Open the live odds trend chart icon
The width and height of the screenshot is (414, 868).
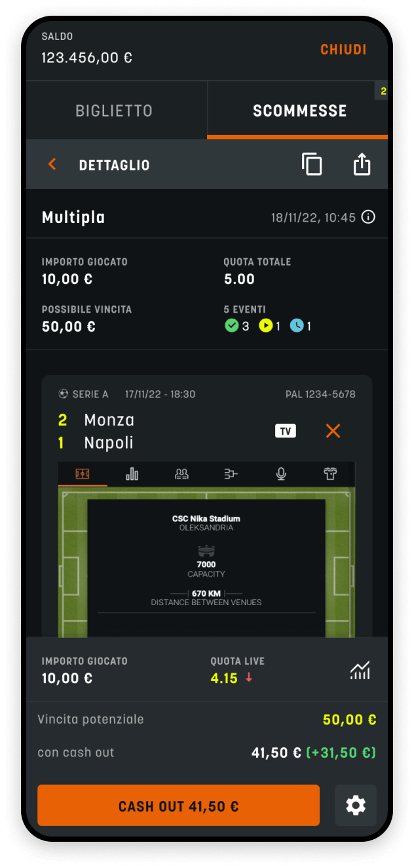coord(360,670)
